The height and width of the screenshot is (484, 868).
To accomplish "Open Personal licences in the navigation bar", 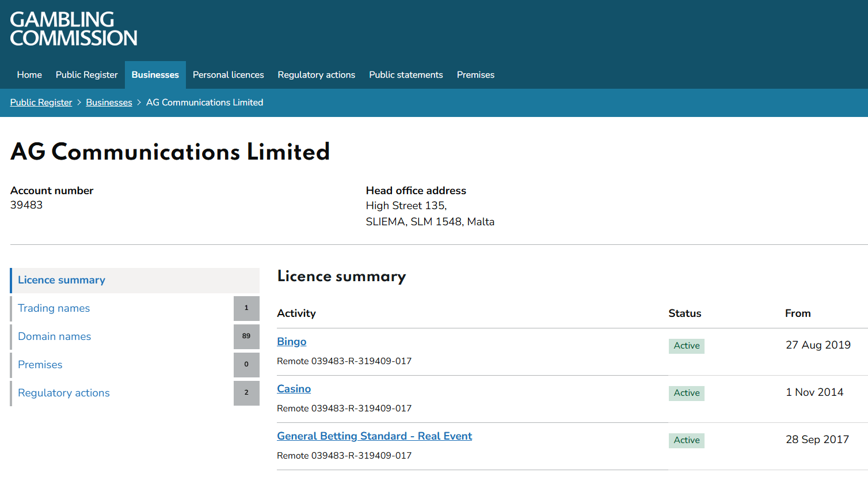I will pyautogui.click(x=229, y=75).
